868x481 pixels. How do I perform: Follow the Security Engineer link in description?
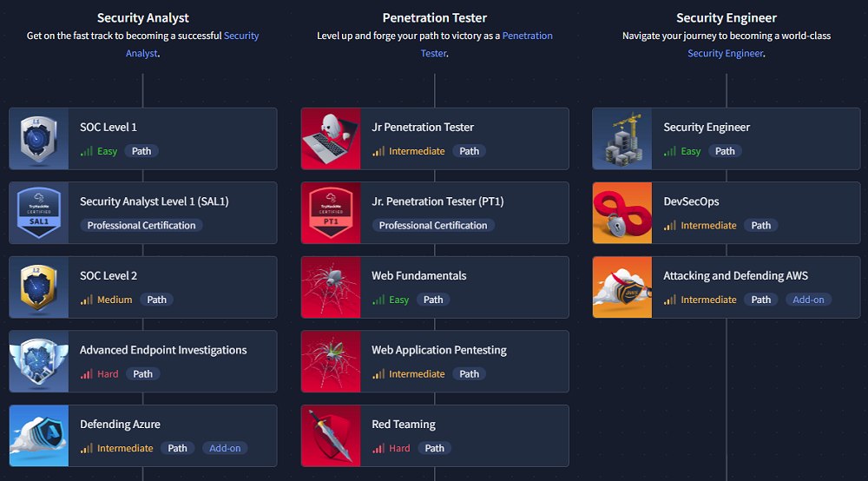tap(726, 53)
